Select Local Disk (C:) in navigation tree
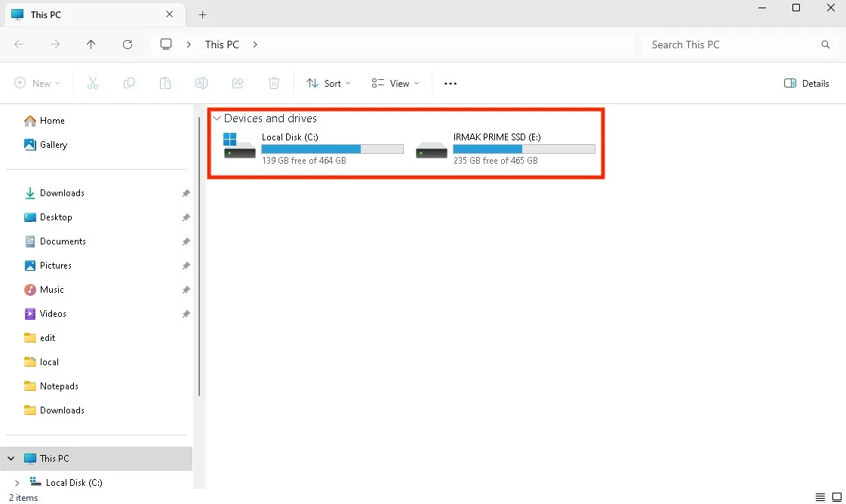The image size is (846, 504). click(74, 483)
